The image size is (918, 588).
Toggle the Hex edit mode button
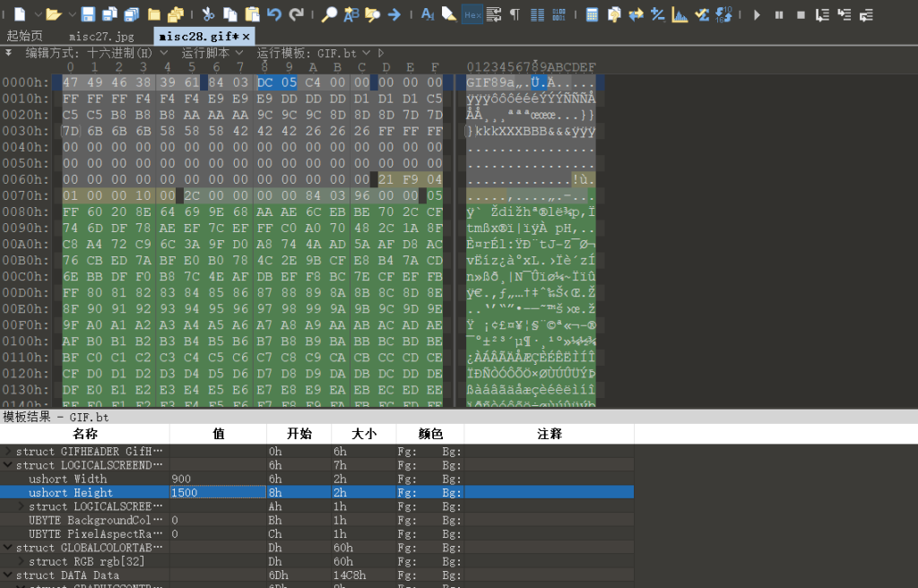(472, 14)
